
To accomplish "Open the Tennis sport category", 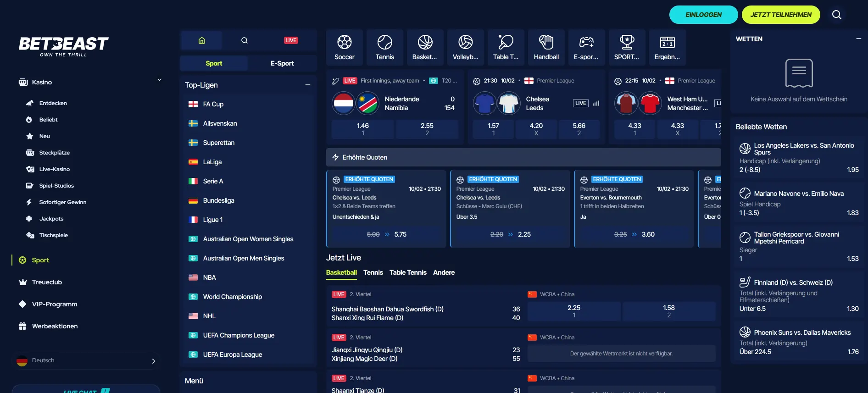I will (385, 47).
